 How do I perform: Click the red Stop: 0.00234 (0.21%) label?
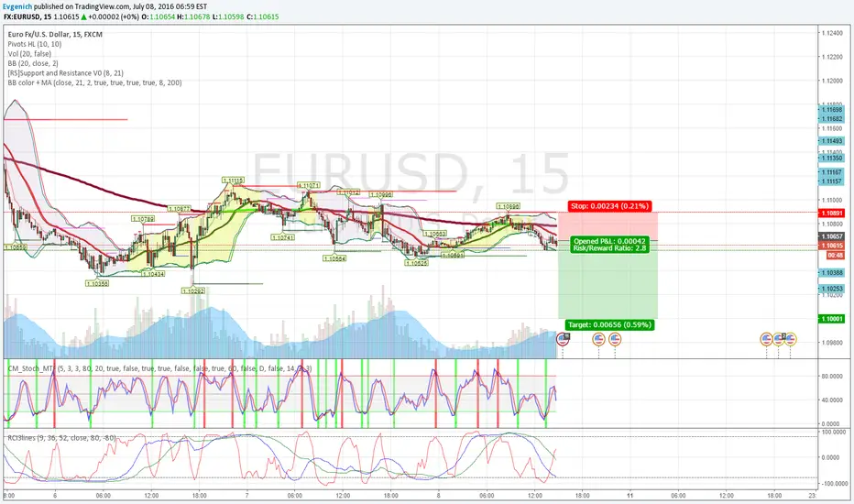[609, 206]
